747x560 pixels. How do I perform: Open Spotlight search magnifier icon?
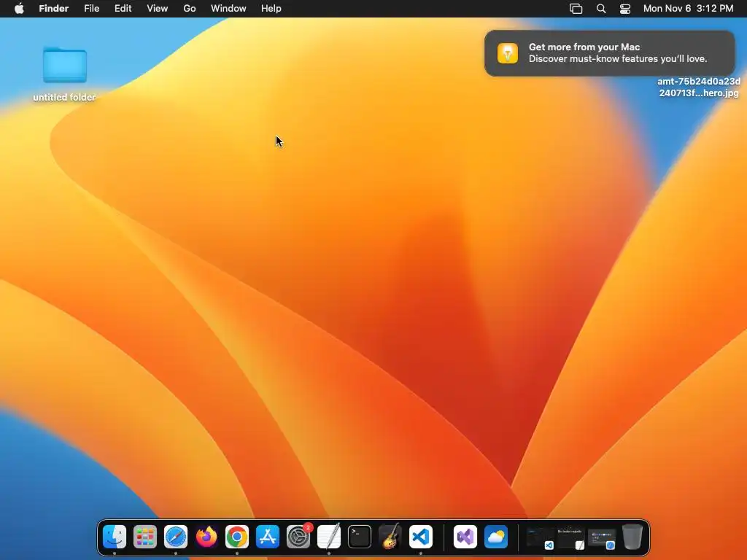pos(601,9)
